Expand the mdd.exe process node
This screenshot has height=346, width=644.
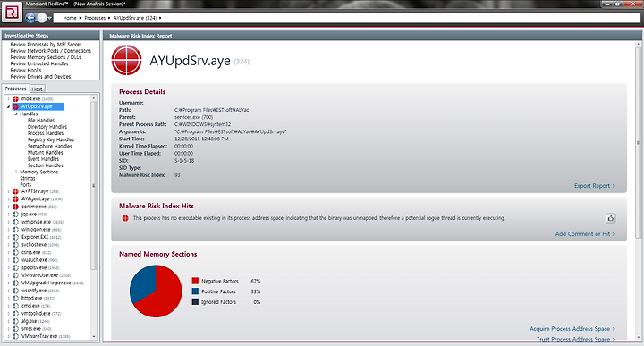(9, 99)
